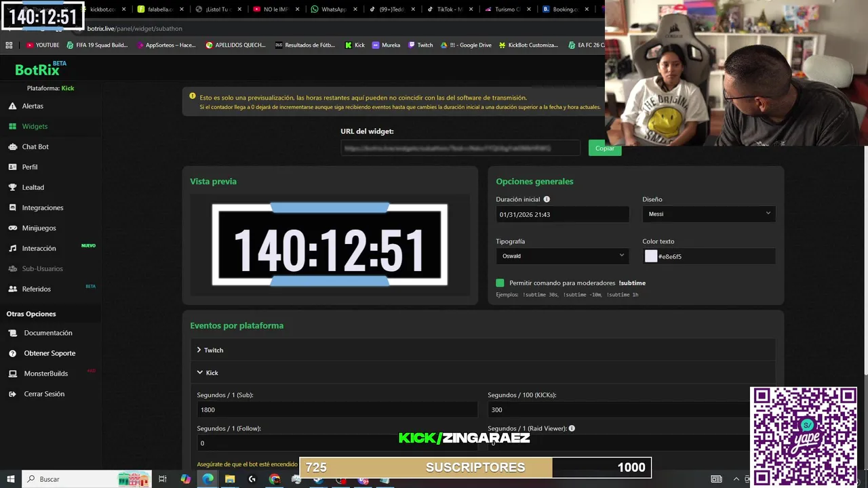Open the APELLIDOS QUECH bookmark
This screenshot has height=488, width=868.
pyautogui.click(x=235, y=45)
